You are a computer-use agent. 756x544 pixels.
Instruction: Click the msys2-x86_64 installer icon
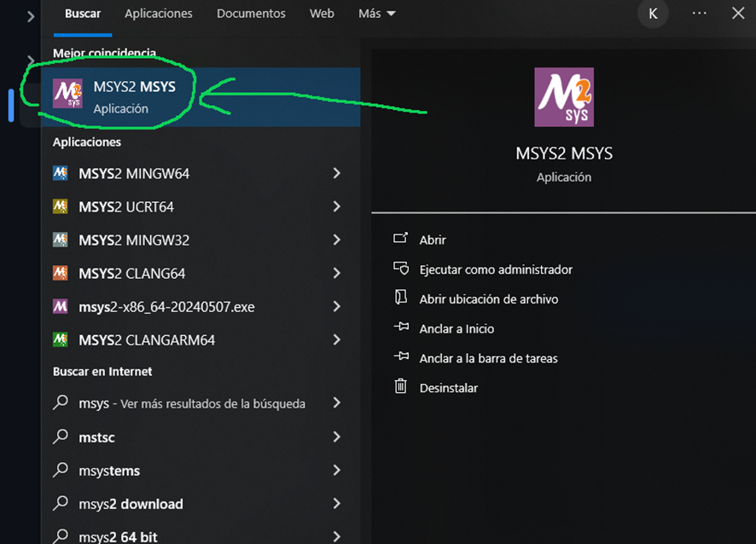(61, 306)
